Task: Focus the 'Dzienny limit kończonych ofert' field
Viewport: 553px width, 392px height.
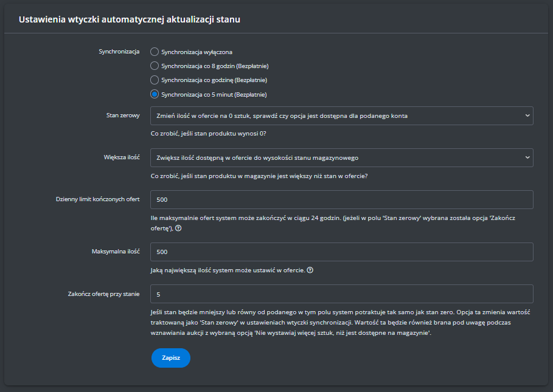Action: point(341,199)
